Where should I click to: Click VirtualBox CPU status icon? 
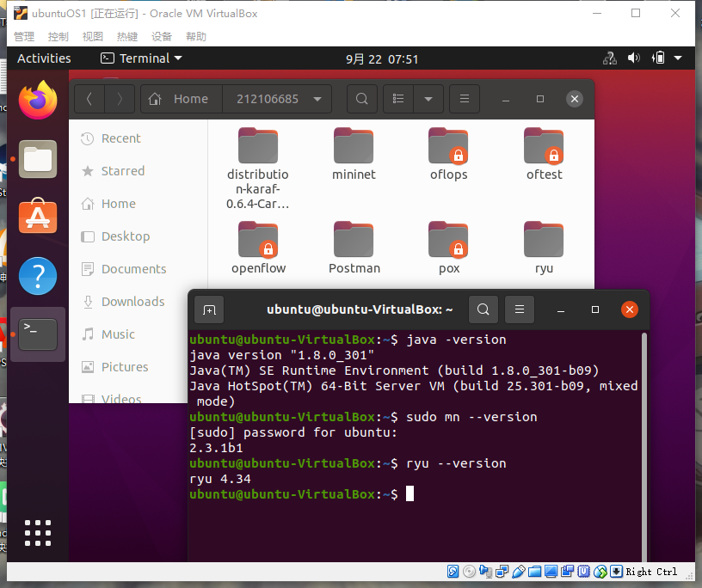584,572
